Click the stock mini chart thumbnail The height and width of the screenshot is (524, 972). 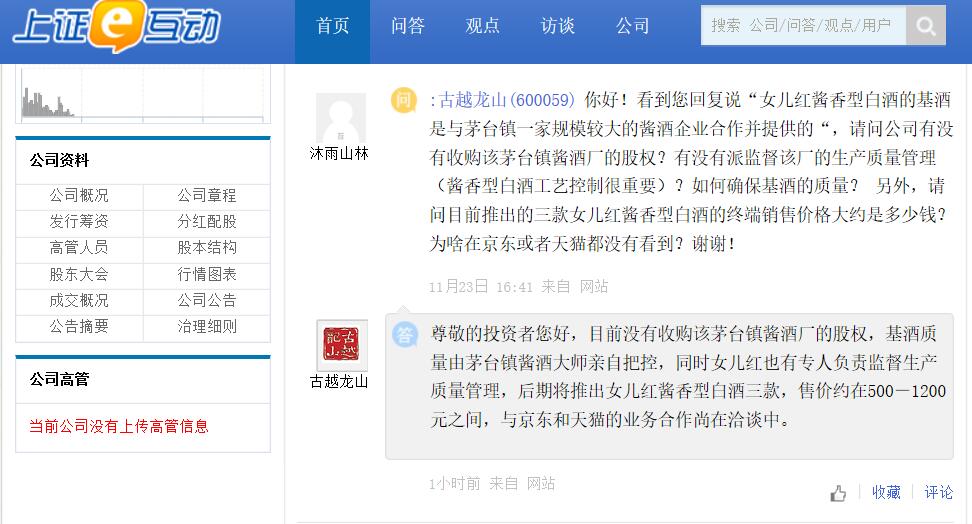(x=142, y=96)
